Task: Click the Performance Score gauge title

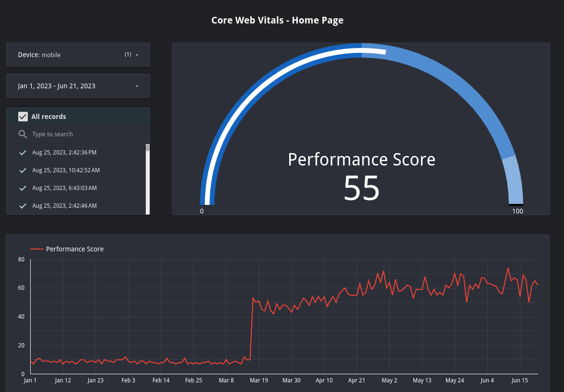Action: 362,159
